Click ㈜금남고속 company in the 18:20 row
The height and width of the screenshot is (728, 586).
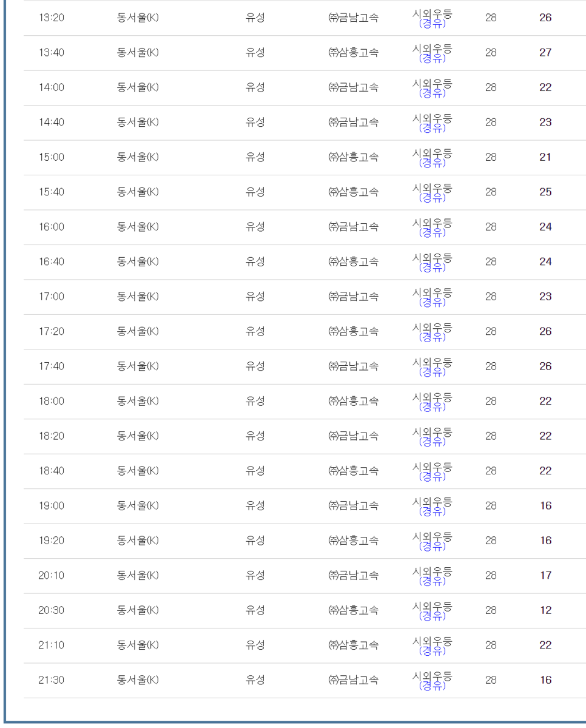pos(353,436)
